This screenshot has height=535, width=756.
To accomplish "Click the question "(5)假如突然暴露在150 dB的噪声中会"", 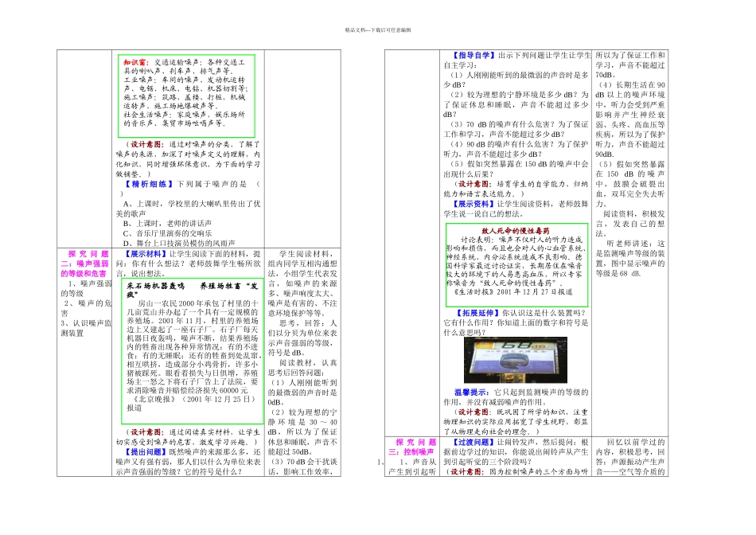I will tap(520, 163).
